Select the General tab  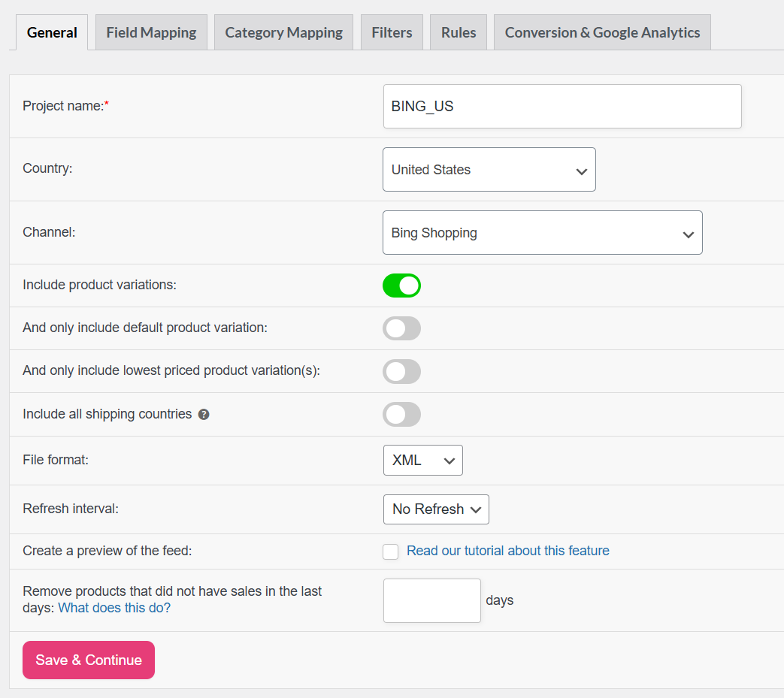pyautogui.click(x=52, y=32)
